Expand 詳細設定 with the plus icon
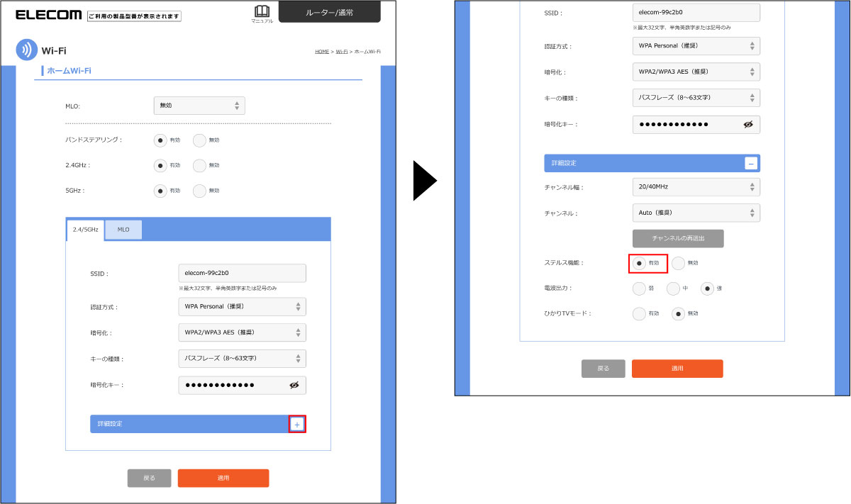Viewport: 851px width, 504px height. pyautogui.click(x=297, y=424)
